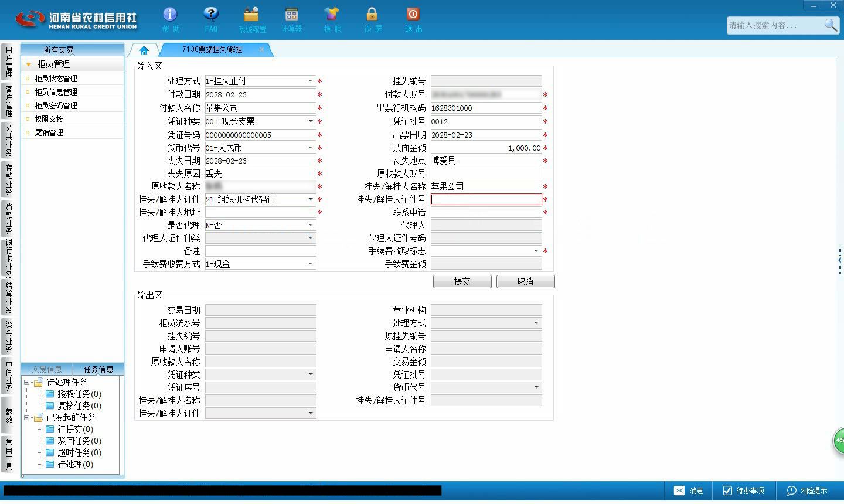Launch the 计算器 calculator icon
844x504 pixels.
pos(291,14)
